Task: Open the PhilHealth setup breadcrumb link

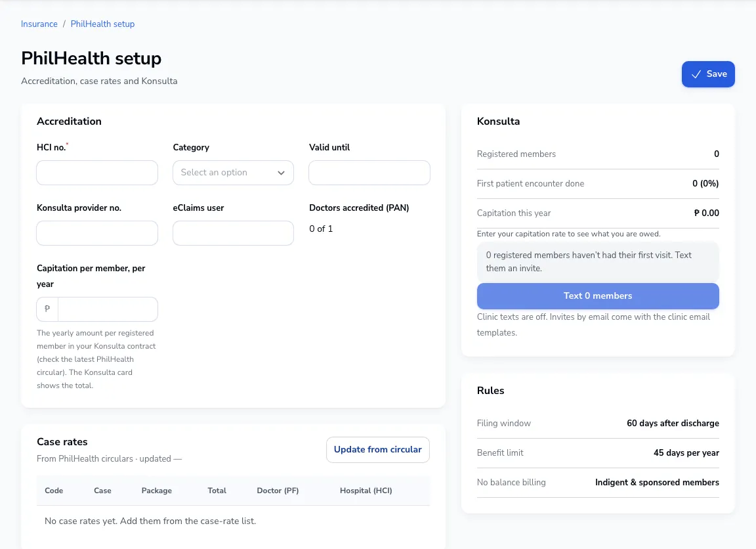Action: tap(102, 24)
